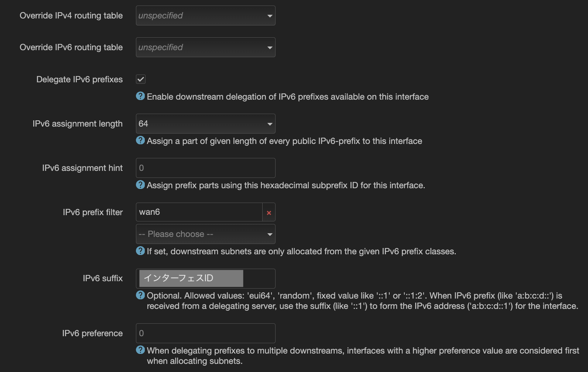This screenshot has height=372, width=588.
Task: Click help icon beside Delegate IPv6 prefixes description
Action: point(140,96)
